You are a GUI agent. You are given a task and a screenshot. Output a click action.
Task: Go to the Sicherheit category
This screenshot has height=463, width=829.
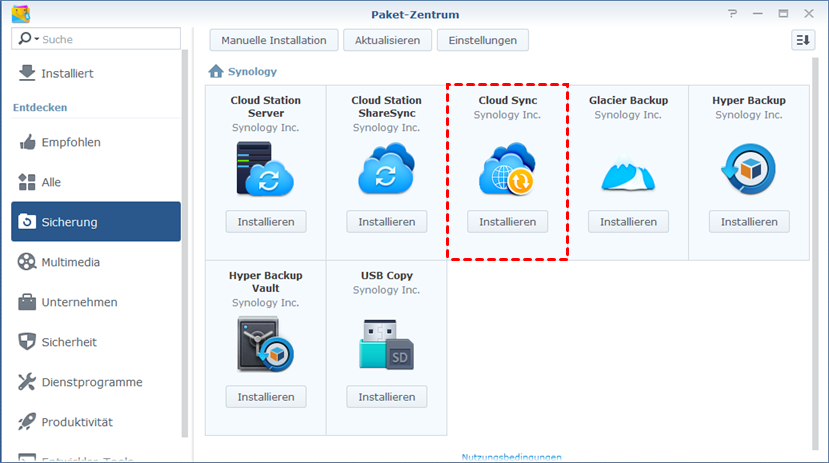click(96, 342)
